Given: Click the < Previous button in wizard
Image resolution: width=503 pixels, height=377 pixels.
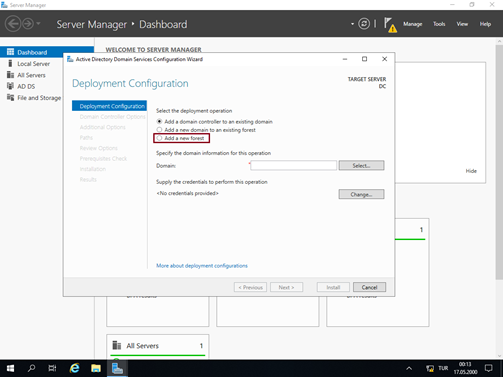Looking at the screenshot, I should coord(250,287).
